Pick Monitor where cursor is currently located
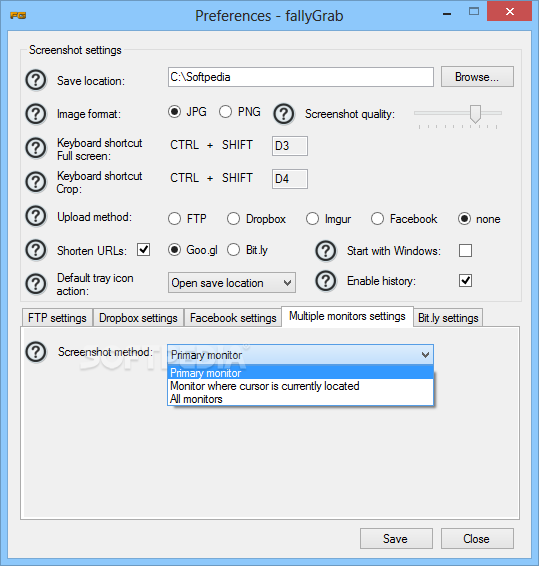Image resolution: width=539 pixels, height=566 pixels. [300, 386]
